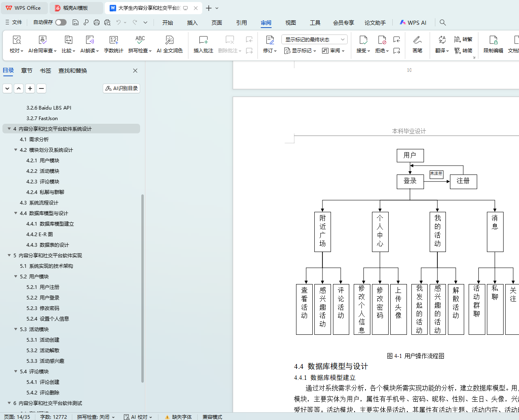The height and width of the screenshot is (420, 519).
Task: Select the 画笔 pen tool
Action: tap(417, 44)
